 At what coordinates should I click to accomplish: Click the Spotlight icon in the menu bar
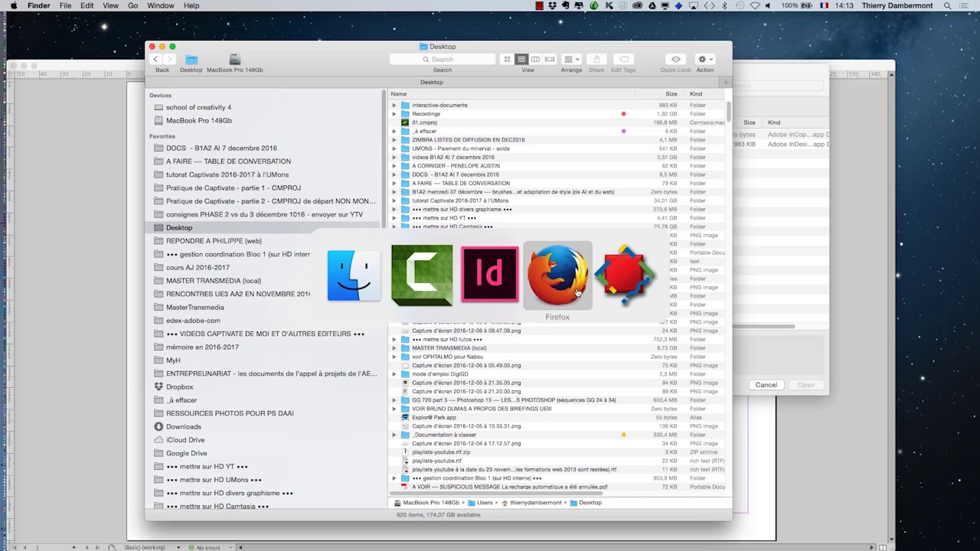click(x=947, y=5)
